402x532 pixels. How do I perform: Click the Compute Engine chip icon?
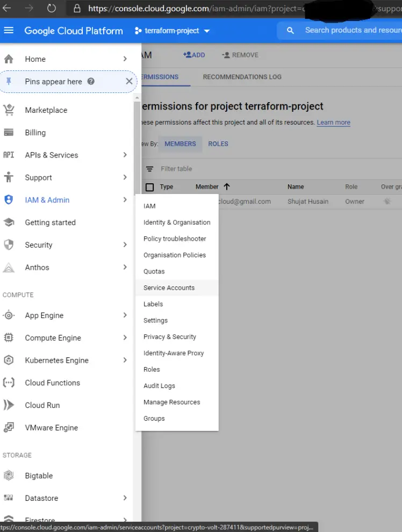(9, 337)
